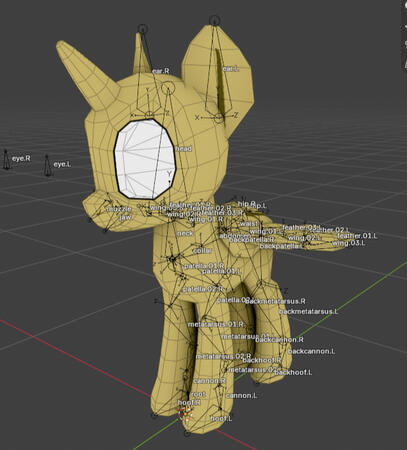Click the white eye face on the mesh
The width and height of the screenshot is (407, 450).
[145, 159]
